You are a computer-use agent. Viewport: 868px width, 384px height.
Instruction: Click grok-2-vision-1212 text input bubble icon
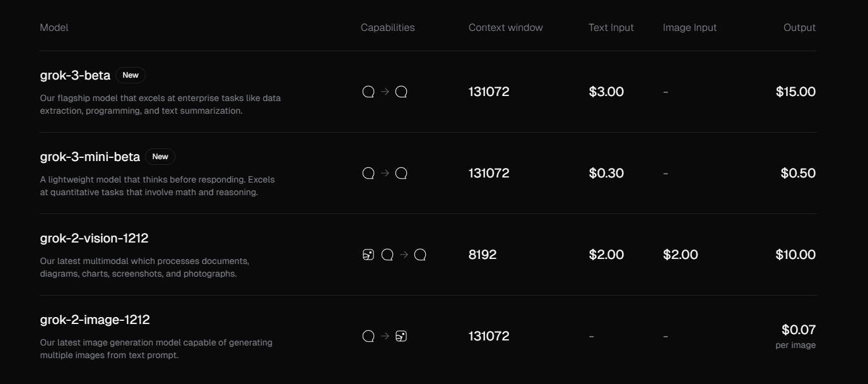pyautogui.click(x=387, y=255)
